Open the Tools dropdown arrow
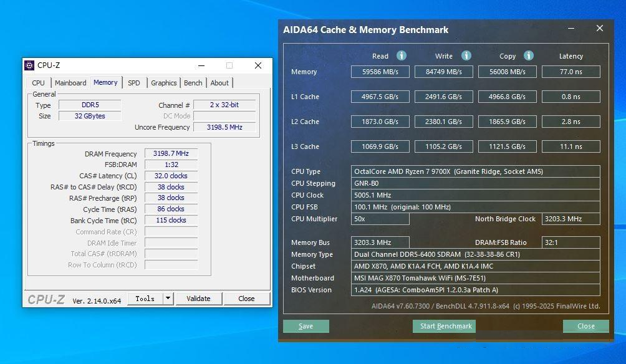Image resolution: width=626 pixels, height=364 pixels. coord(168,298)
